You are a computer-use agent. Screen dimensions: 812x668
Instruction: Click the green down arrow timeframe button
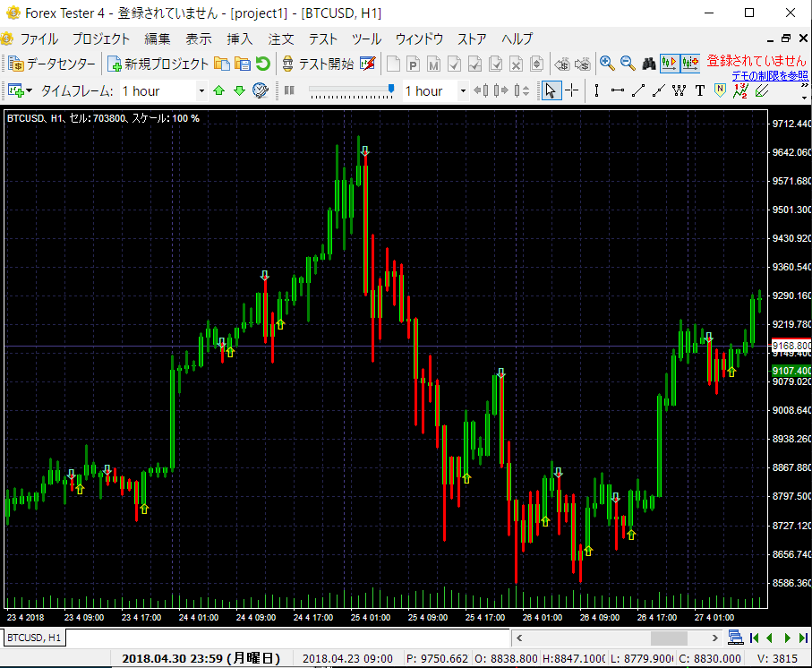tap(239, 90)
